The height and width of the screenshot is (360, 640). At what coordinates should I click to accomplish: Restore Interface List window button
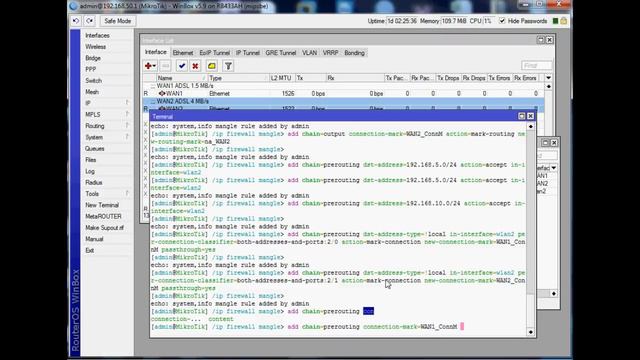(541, 40)
